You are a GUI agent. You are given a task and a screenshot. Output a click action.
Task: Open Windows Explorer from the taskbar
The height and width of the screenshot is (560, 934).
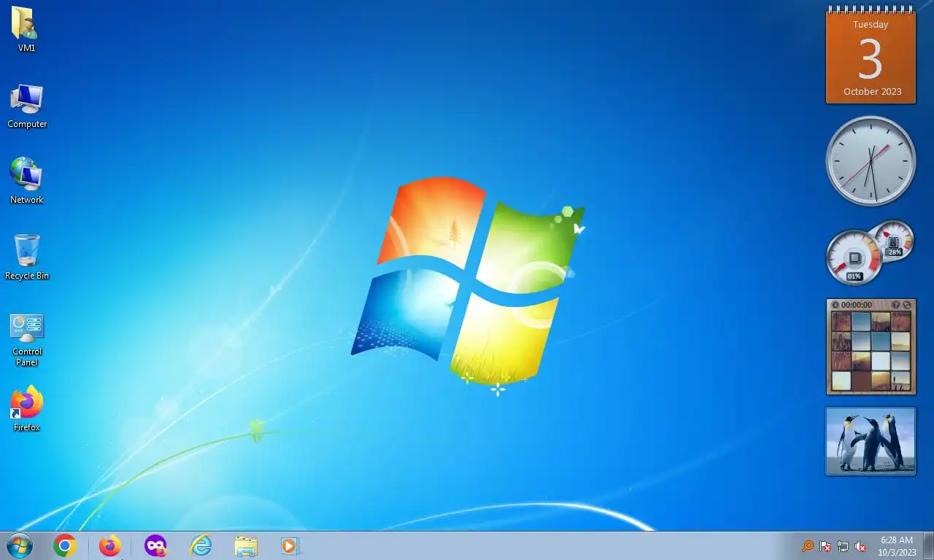click(246, 545)
